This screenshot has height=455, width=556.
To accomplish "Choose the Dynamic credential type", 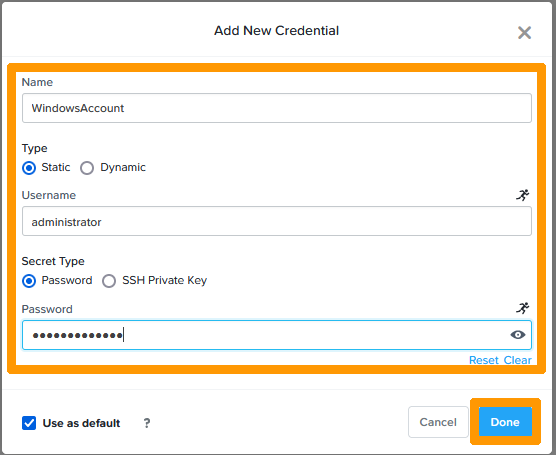I will point(87,168).
